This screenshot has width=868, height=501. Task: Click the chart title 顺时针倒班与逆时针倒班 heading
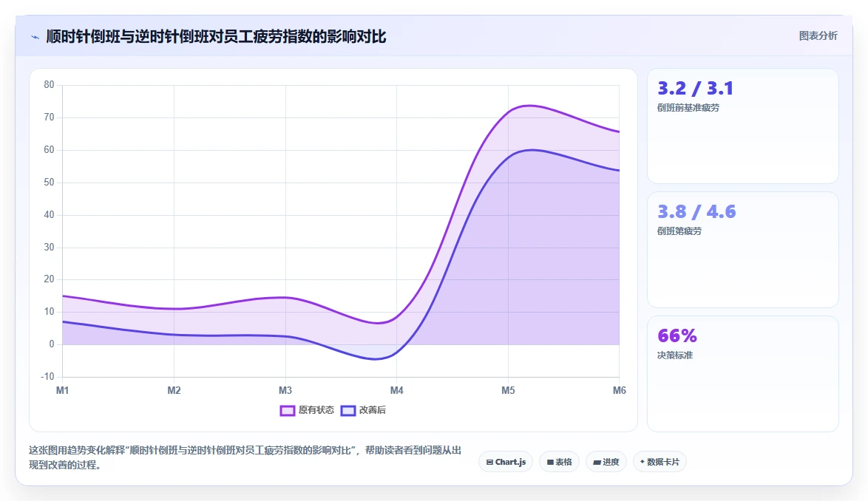(217, 37)
